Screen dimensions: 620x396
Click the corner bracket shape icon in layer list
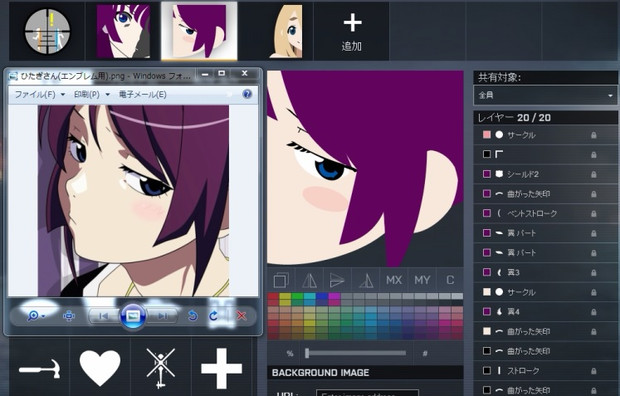tap(499, 154)
